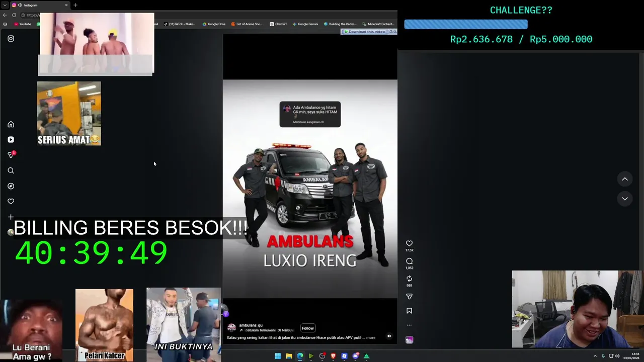The width and height of the screenshot is (644, 362).
Task: Open a new browser tab
Action: [x=75, y=5]
